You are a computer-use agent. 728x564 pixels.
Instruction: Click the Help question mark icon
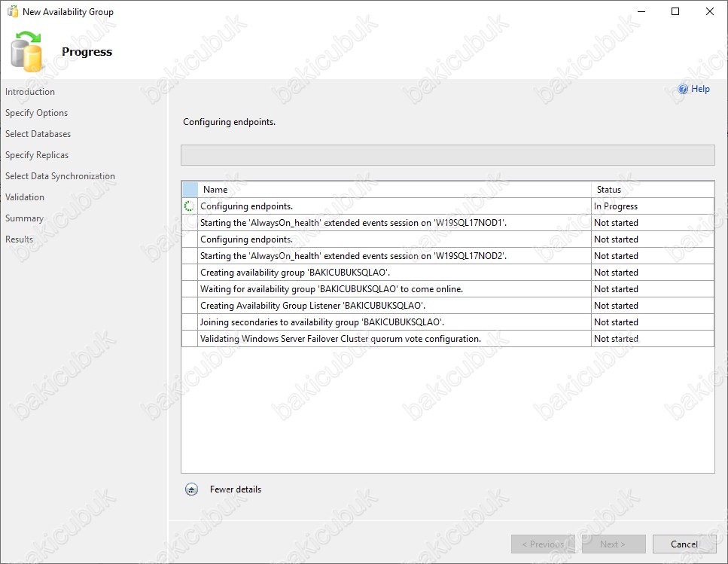[683, 89]
